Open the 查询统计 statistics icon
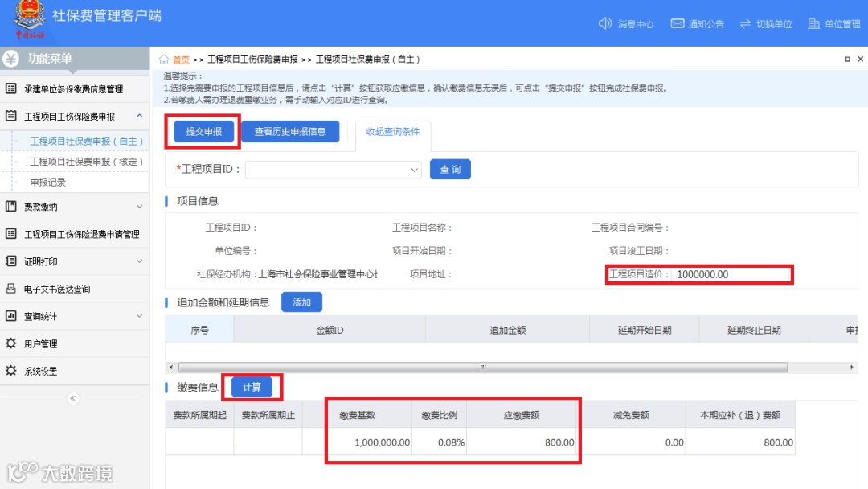 [10, 317]
